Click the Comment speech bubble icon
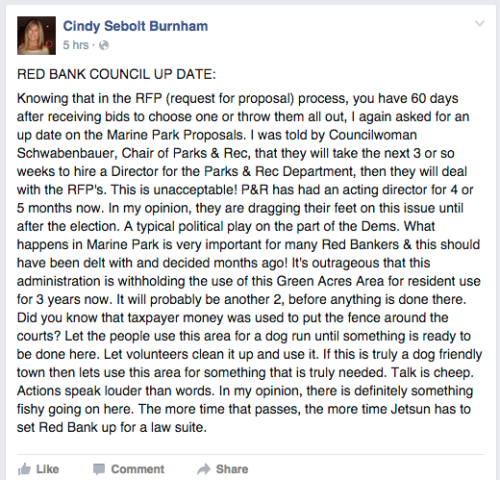This screenshot has height=480, width=500. [99, 469]
